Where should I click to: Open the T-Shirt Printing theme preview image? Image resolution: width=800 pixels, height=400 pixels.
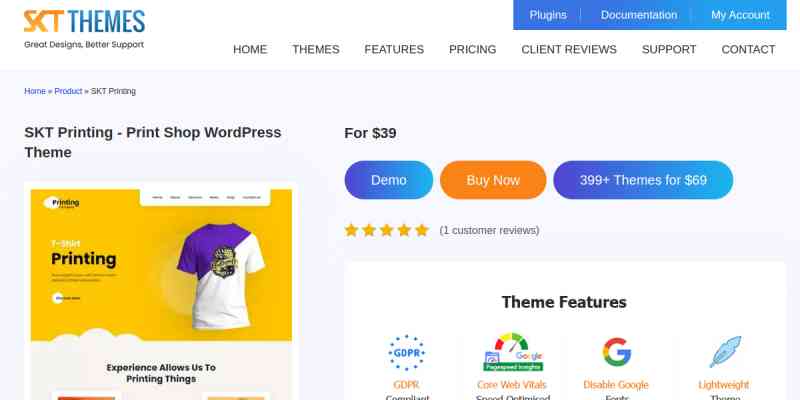pyautogui.click(x=161, y=292)
